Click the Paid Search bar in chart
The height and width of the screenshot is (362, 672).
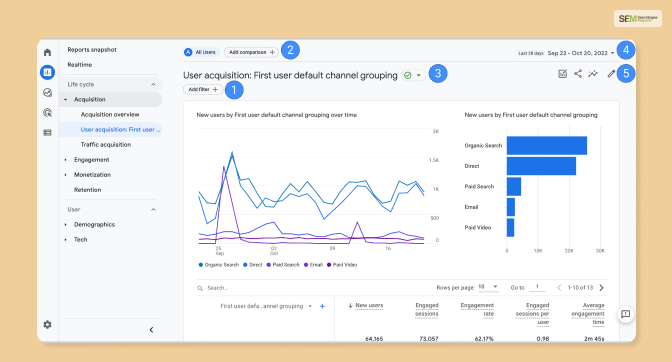pyautogui.click(x=514, y=187)
